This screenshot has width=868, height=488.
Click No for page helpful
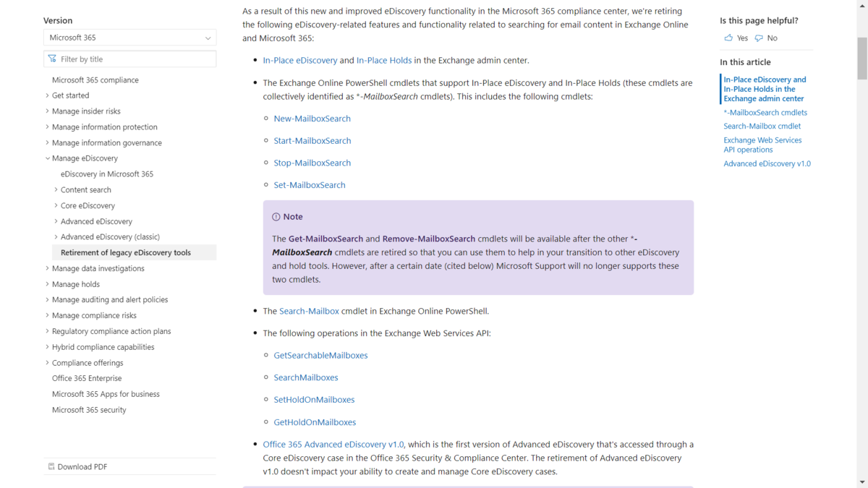coord(765,38)
